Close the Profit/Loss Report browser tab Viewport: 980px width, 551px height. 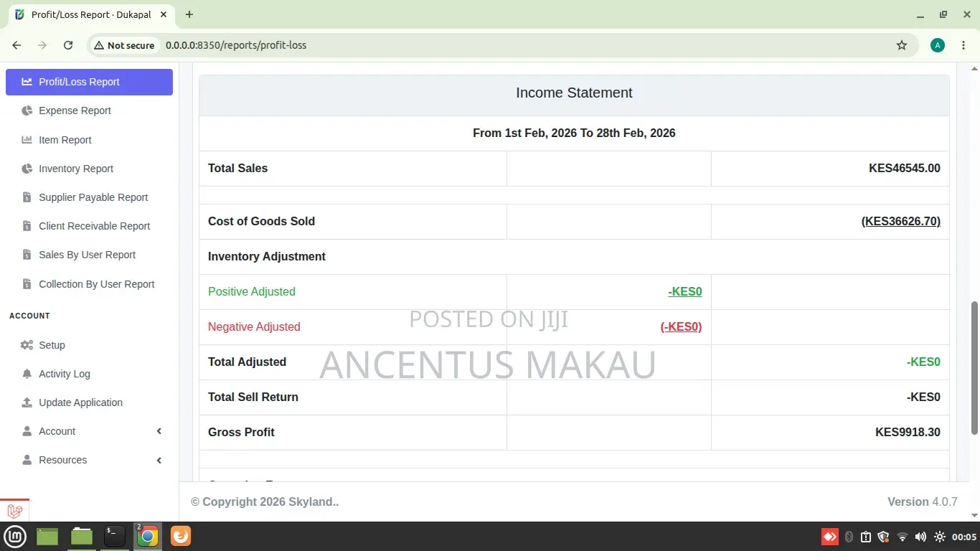pyautogui.click(x=164, y=14)
